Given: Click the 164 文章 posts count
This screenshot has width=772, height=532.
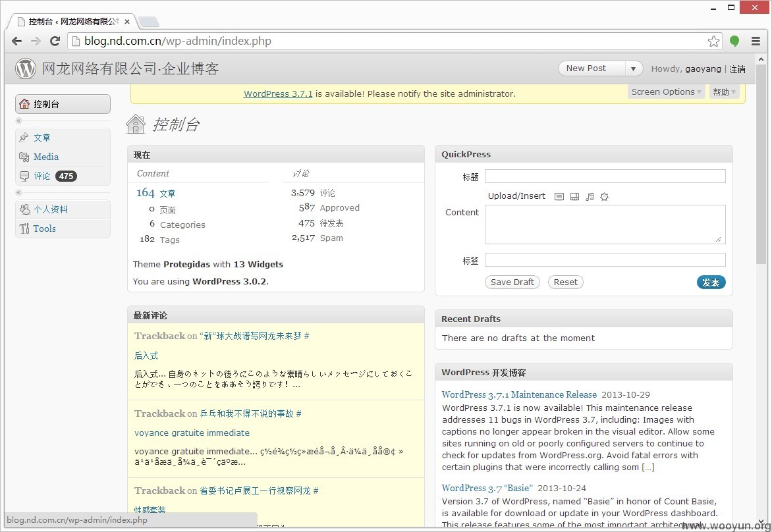Looking at the screenshot, I should 156,193.
